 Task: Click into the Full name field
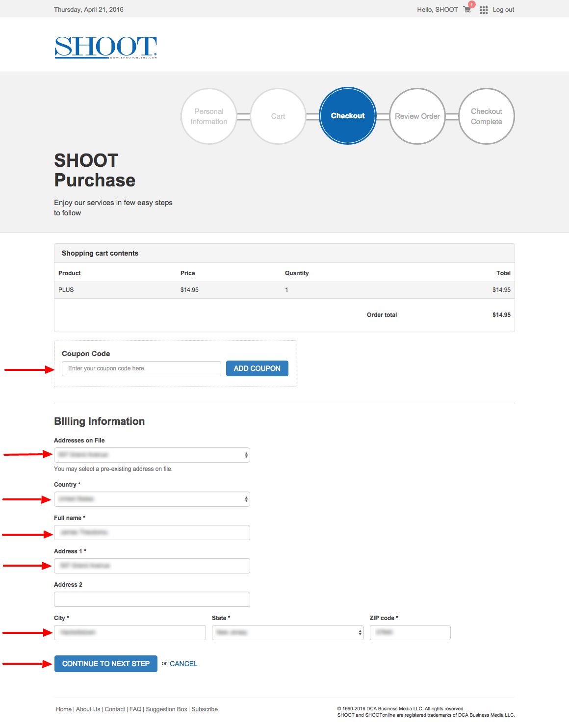[152, 532]
